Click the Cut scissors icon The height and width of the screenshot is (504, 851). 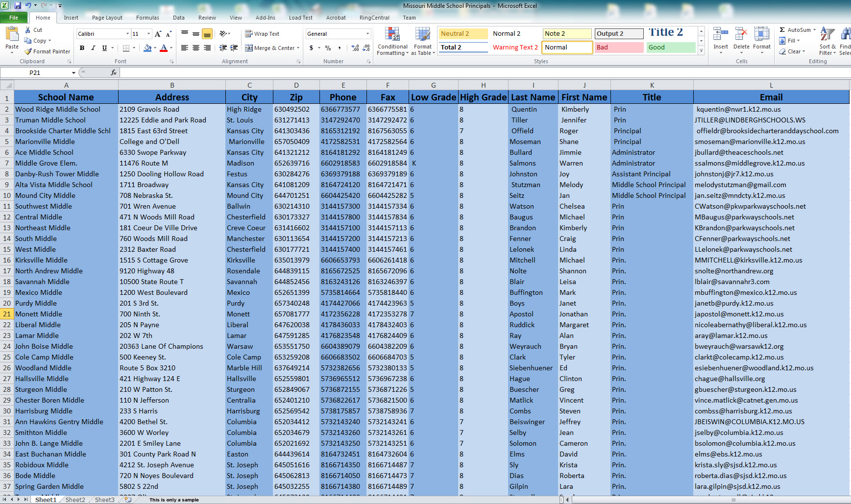tap(28, 30)
